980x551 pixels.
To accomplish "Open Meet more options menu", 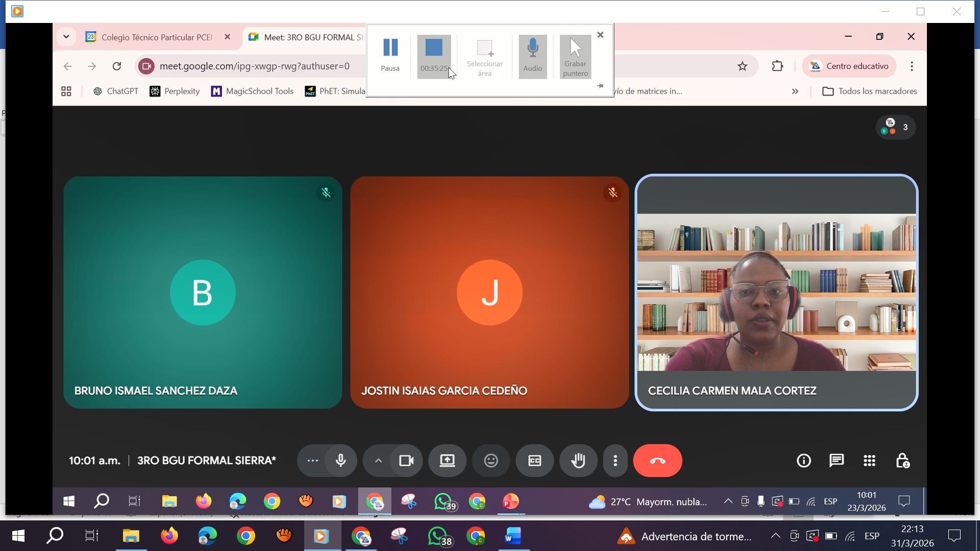I will click(616, 461).
